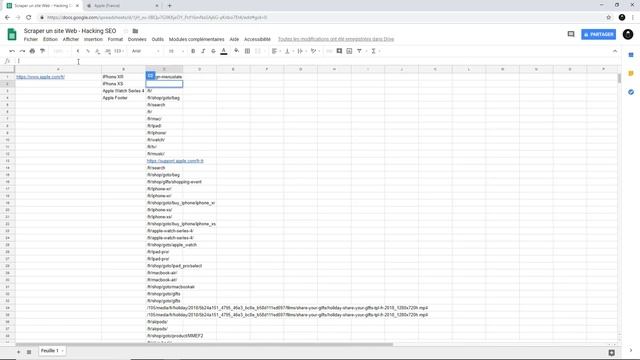Screen dimensions: 640x360
Task: Open the Keep notes side panel icon
Action: 631,73
